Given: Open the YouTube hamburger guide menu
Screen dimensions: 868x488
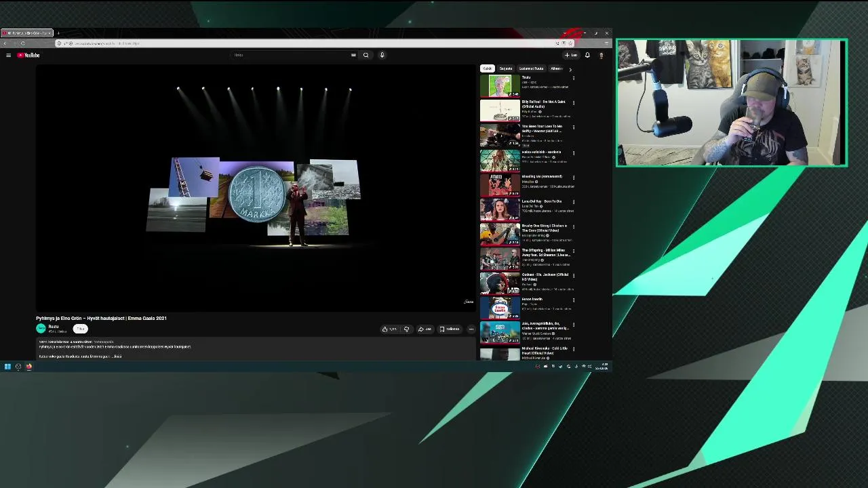Looking at the screenshot, I should (x=8, y=55).
